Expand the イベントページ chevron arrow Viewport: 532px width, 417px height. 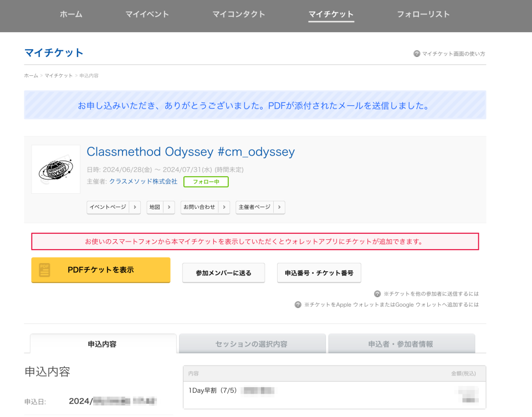(135, 207)
